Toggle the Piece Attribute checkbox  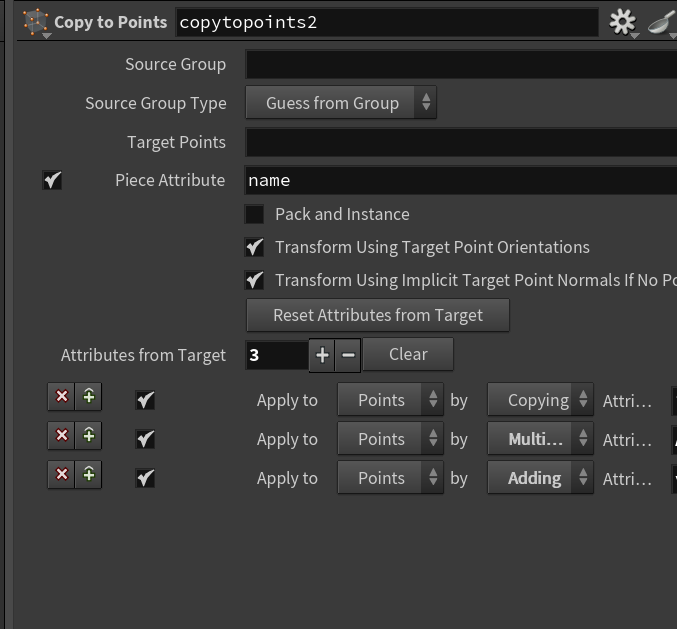pyautogui.click(x=52, y=180)
